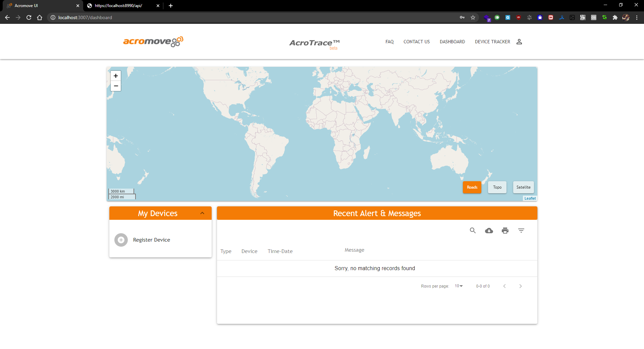
Task: Click the Contact Us link
Action: [x=416, y=42]
